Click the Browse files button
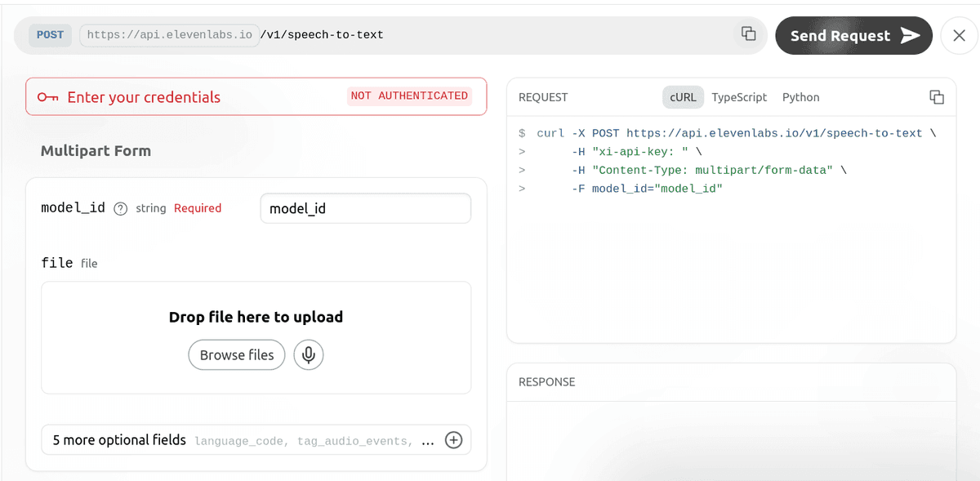This screenshot has height=481, width=980. [237, 355]
